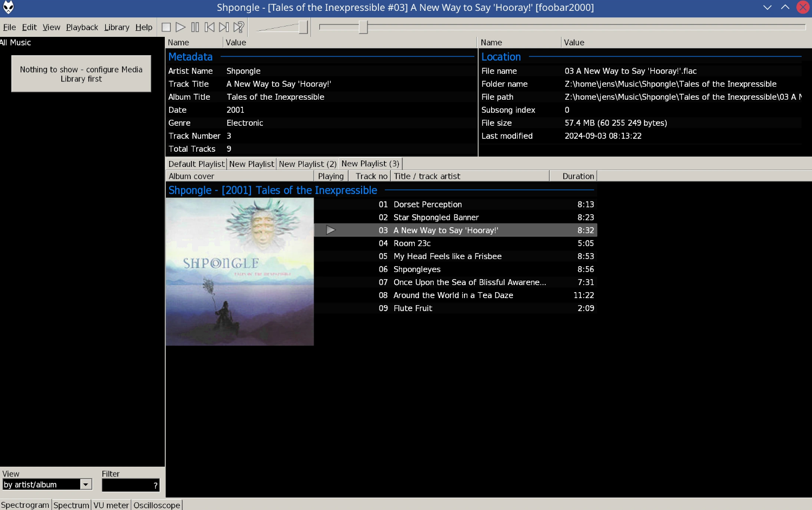Select track 'Flute Fruit'
812x510 pixels.
(x=413, y=308)
